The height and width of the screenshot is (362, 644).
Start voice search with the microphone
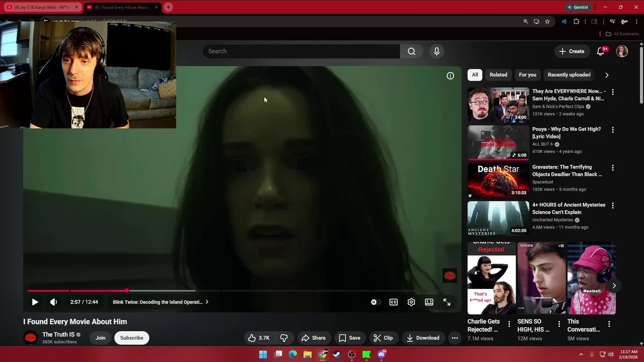click(437, 51)
